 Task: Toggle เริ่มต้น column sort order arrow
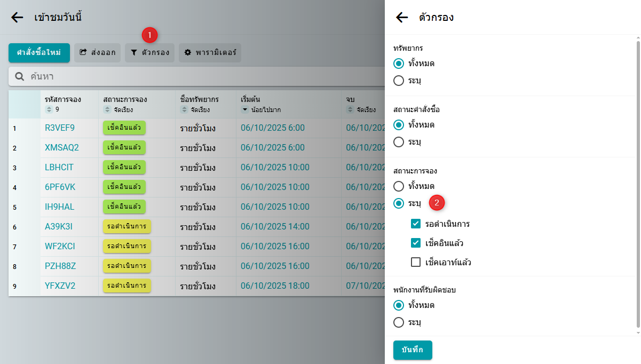245,109
